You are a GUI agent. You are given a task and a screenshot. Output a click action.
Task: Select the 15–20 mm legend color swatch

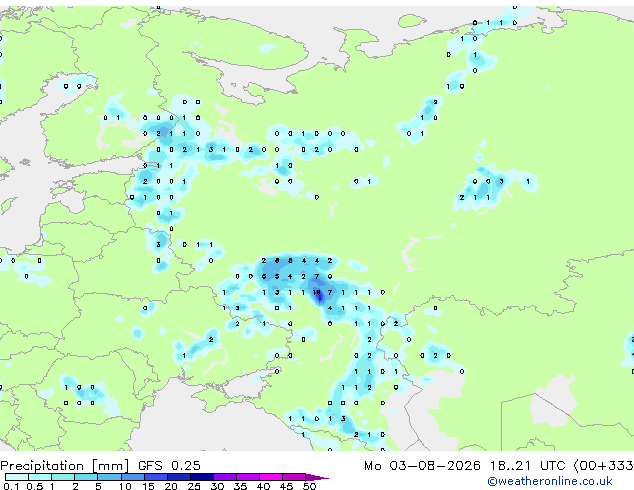156,477
